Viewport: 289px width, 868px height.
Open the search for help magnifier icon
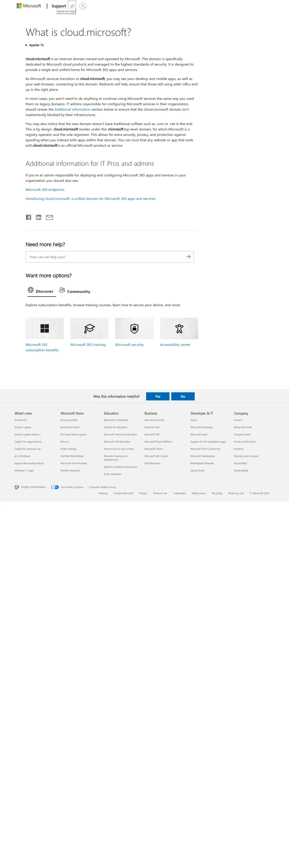[x=72, y=6]
